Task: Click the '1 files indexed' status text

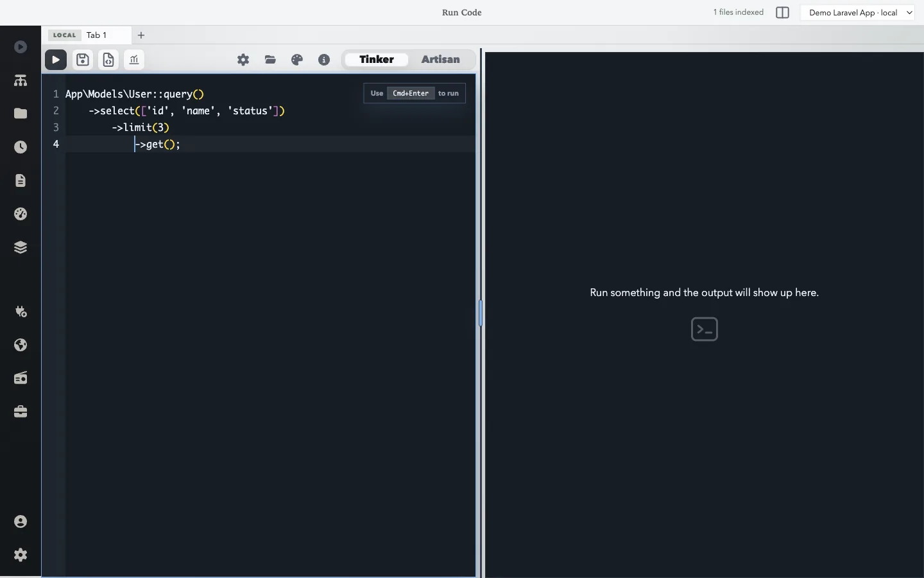Action: [739, 12]
